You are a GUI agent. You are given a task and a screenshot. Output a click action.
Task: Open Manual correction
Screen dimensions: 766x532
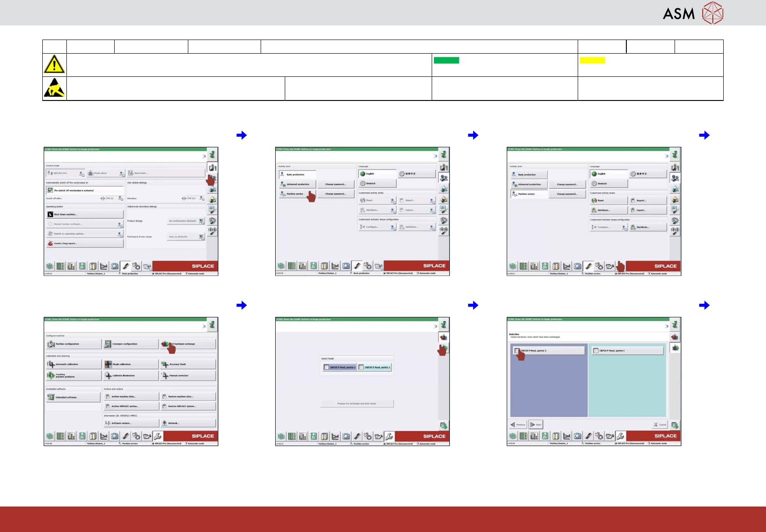[188, 376]
